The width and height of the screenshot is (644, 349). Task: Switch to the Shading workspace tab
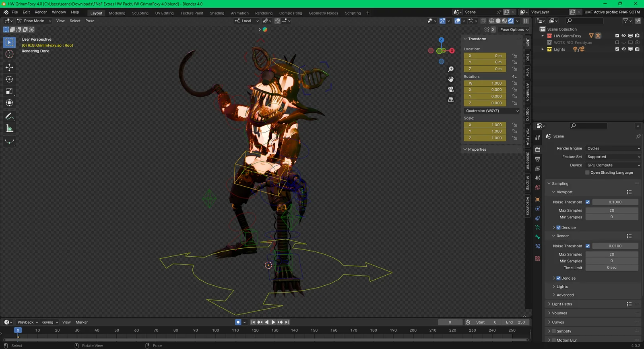[217, 13]
